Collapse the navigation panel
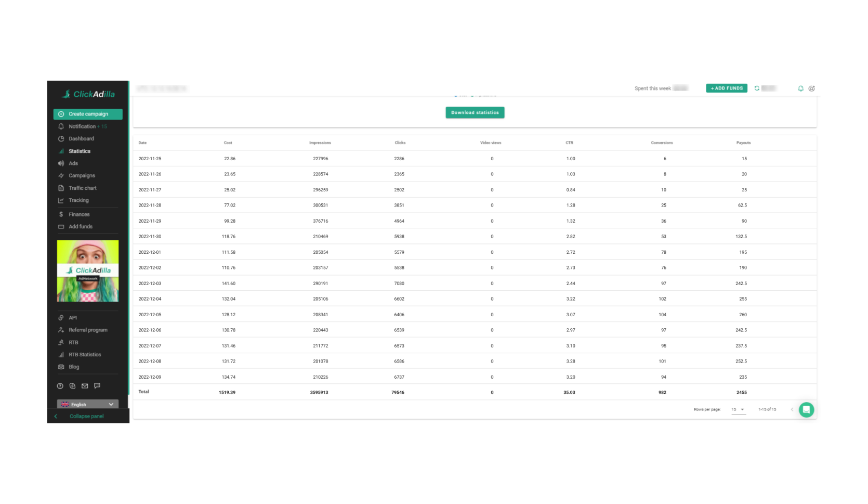Viewport: 868px width, 504px height. [x=86, y=416]
